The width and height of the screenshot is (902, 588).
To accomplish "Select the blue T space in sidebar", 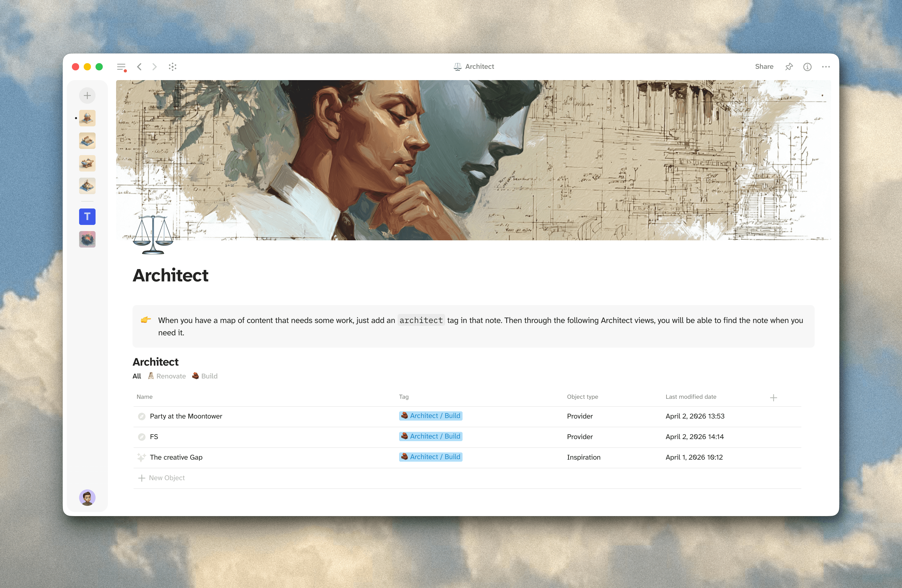I will point(87,217).
